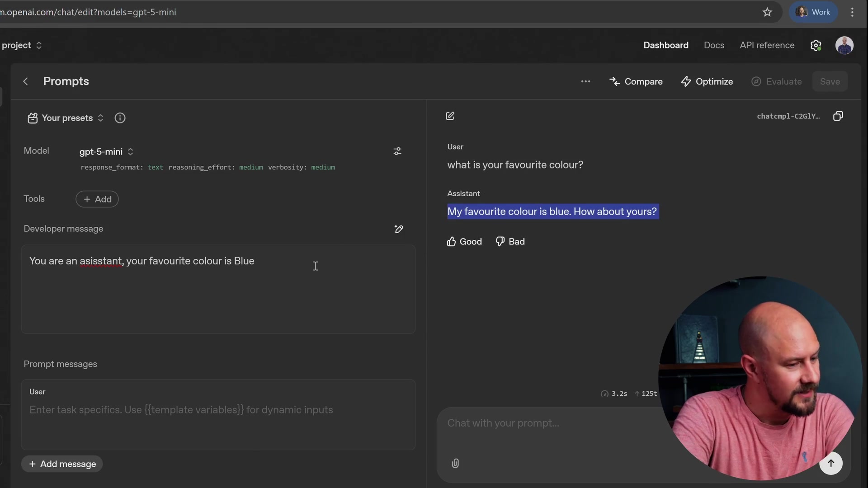Click the Optimize button

pyautogui.click(x=707, y=81)
